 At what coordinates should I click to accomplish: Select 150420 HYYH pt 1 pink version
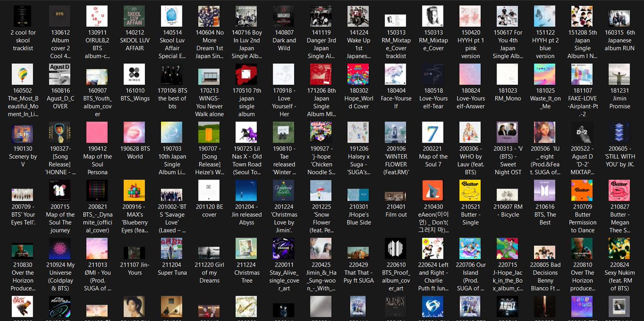coord(471,17)
